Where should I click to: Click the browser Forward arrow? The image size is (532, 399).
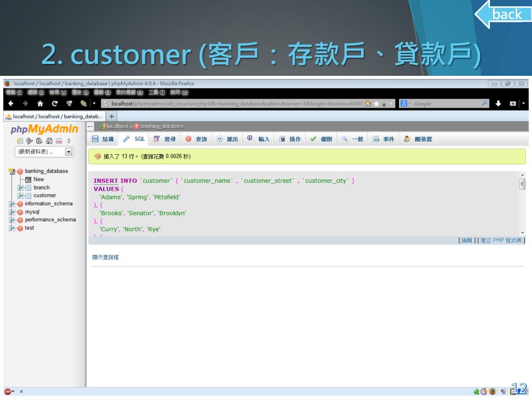(x=25, y=103)
